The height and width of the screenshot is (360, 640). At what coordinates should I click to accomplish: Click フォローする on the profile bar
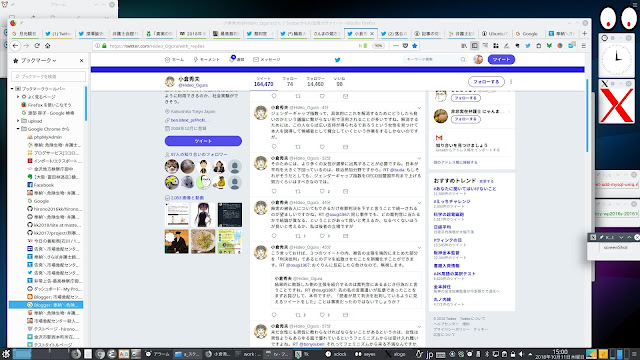[x=486, y=82]
